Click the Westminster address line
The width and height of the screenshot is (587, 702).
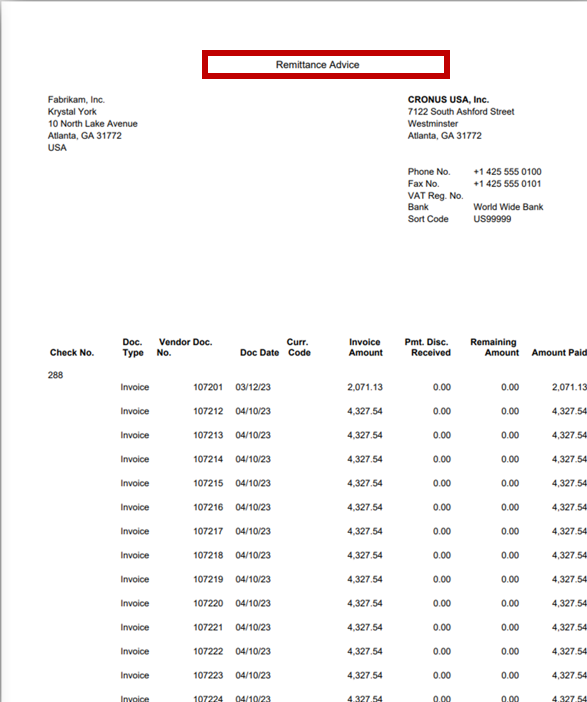tap(433, 124)
